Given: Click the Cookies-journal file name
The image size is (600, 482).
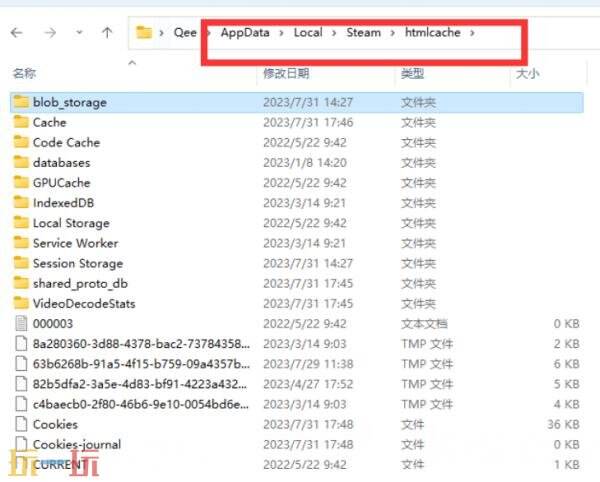Looking at the screenshot, I should pos(77,445).
